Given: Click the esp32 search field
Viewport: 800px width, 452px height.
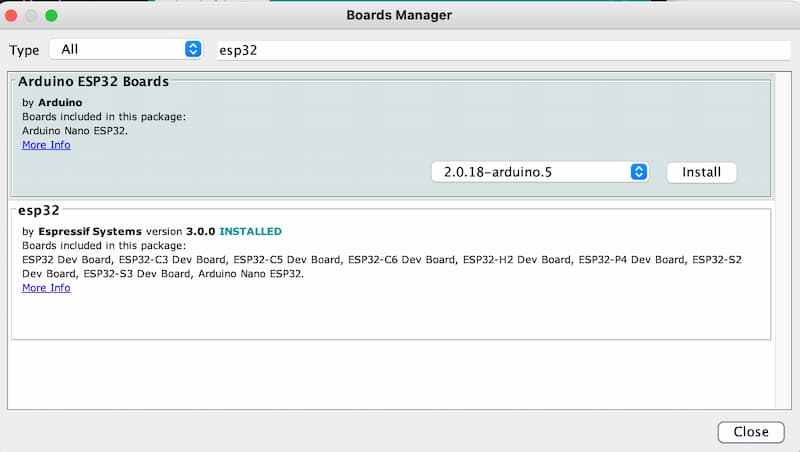Looking at the screenshot, I should click(x=504, y=50).
